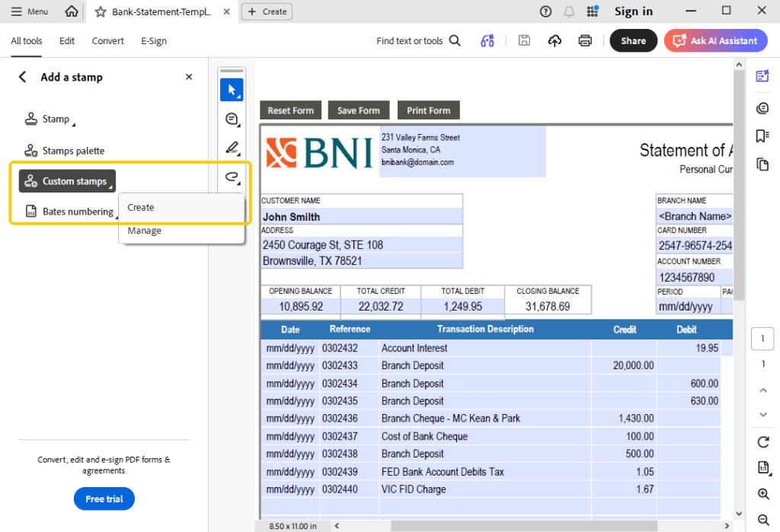Click the zoom in magnifier

pos(763,494)
